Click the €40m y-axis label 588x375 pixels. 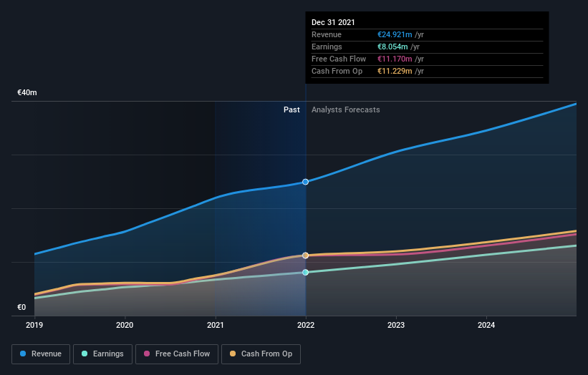(27, 92)
